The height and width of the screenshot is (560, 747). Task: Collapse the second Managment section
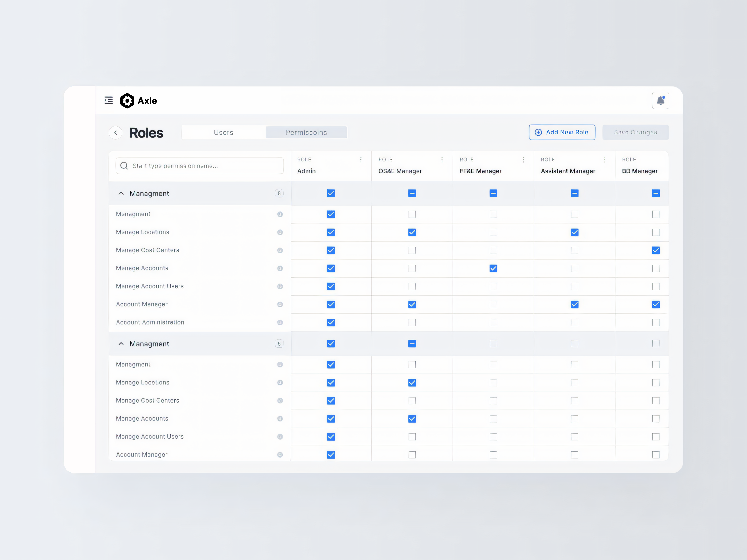point(121,343)
